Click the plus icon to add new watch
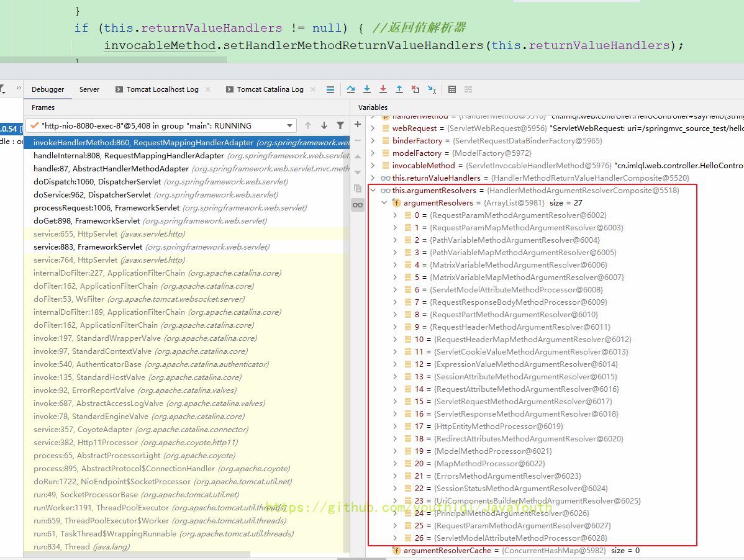This screenshot has width=744, height=560. click(x=358, y=125)
